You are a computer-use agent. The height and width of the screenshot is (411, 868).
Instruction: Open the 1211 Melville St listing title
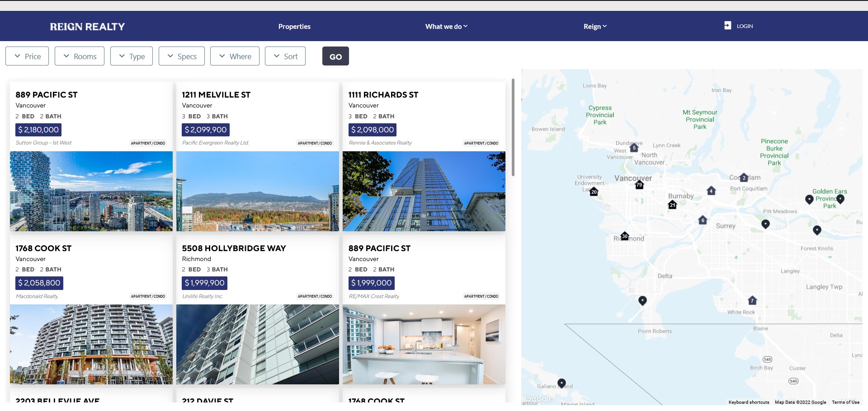point(216,95)
